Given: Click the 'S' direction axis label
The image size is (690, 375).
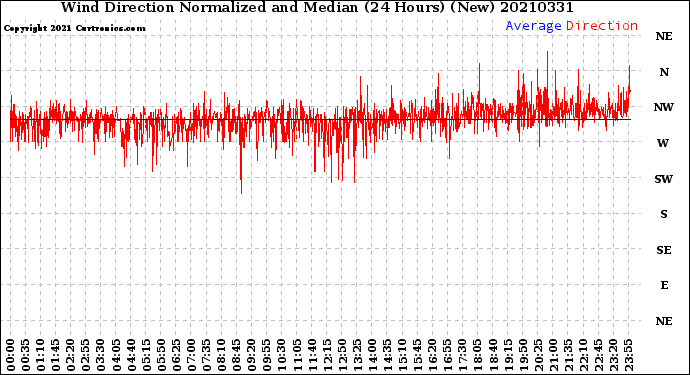Looking at the screenshot, I should (x=664, y=214).
